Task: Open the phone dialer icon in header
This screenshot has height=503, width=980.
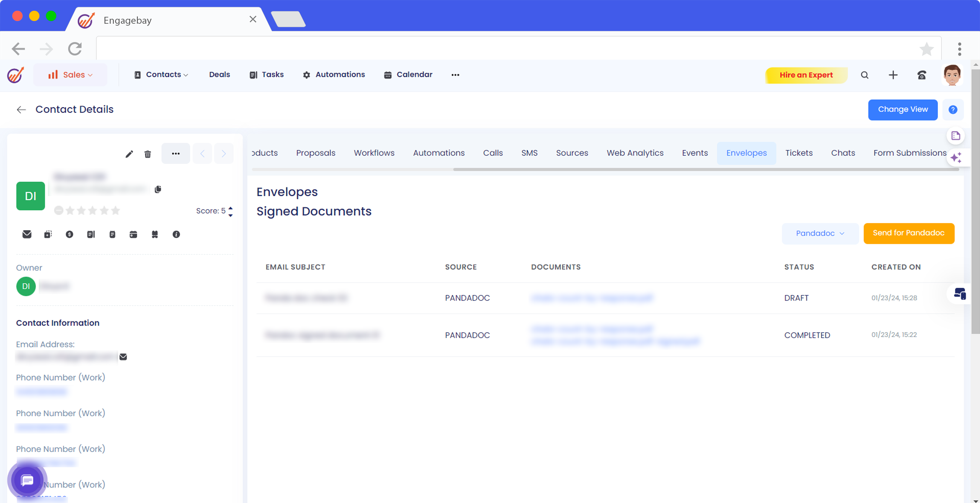Action: 922,75
